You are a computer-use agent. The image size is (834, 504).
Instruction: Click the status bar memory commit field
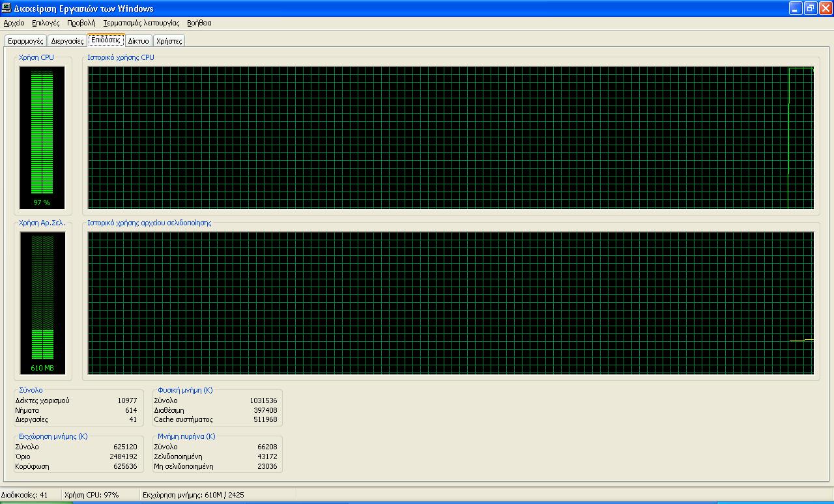pos(193,495)
